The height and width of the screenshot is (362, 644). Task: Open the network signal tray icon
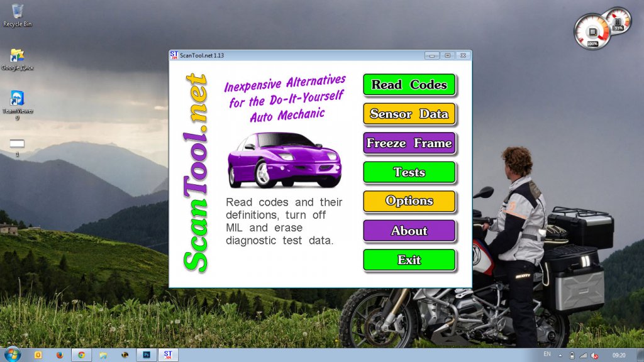[583, 356]
